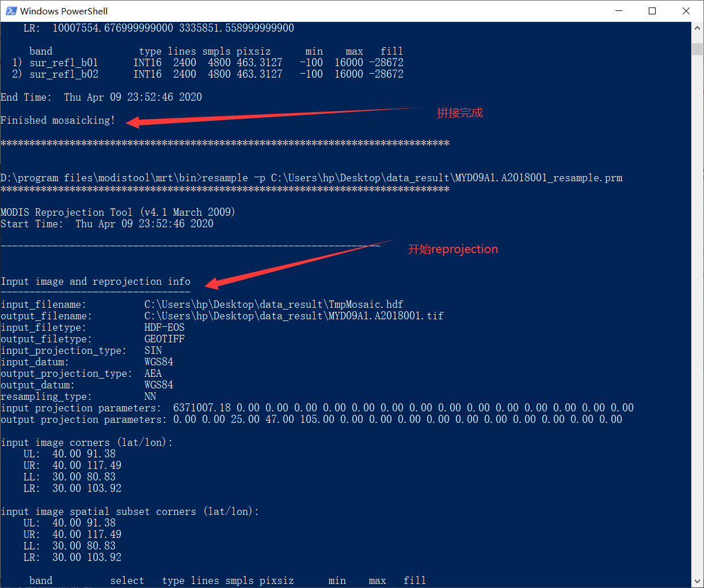Click the 'Finished mosaicking!' message line
The image size is (704, 588).
[58, 120]
